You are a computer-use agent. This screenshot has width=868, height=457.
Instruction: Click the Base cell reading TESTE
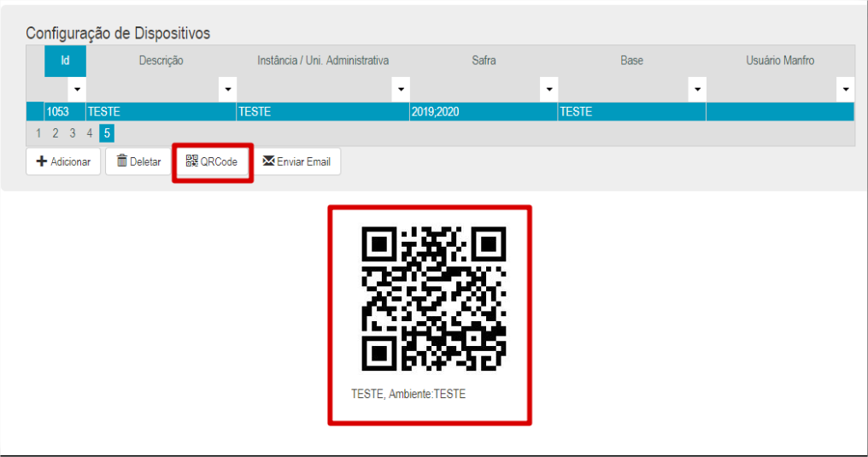tap(631, 112)
